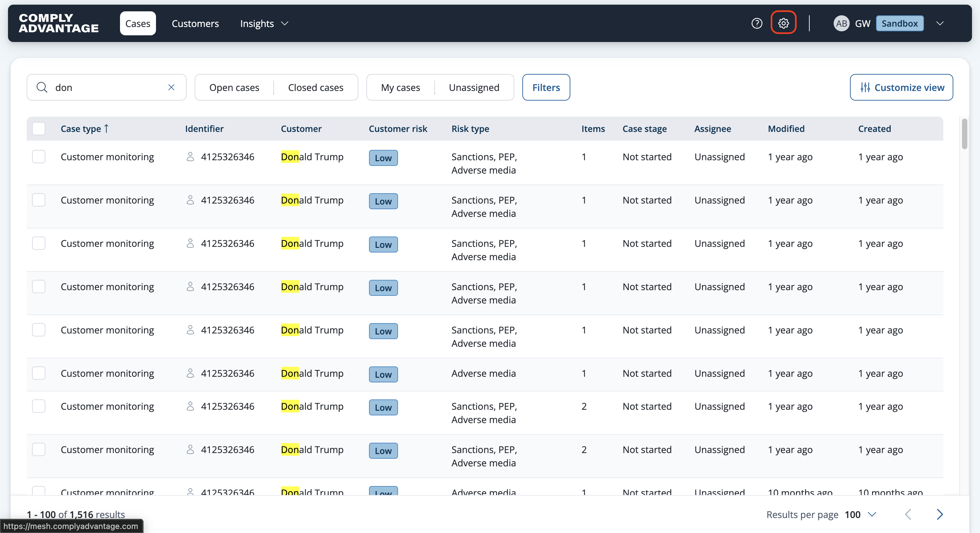Click "Not started" in the Adverse media-only row dated 1 year ago
The width and height of the screenshot is (980, 533).
click(x=647, y=373)
